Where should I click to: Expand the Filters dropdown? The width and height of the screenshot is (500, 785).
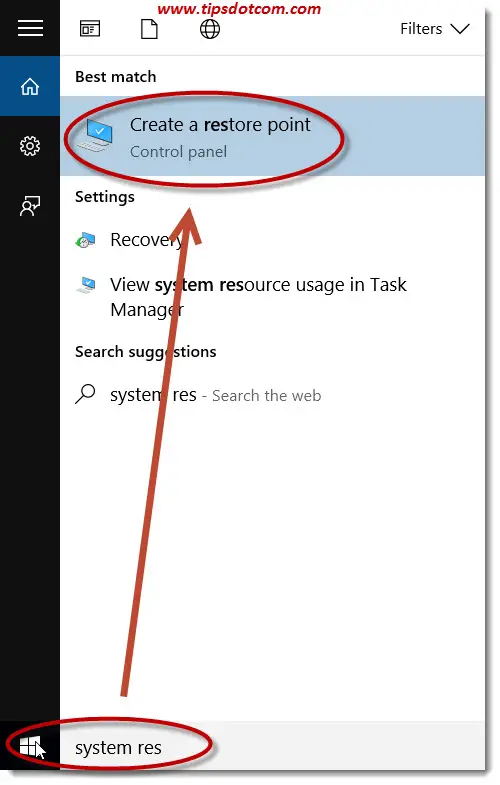434,29
